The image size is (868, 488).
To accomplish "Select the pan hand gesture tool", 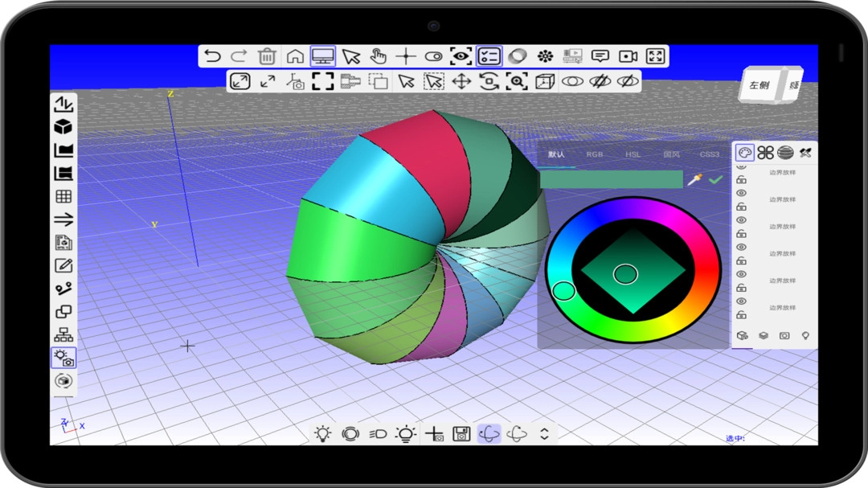I will tap(379, 56).
